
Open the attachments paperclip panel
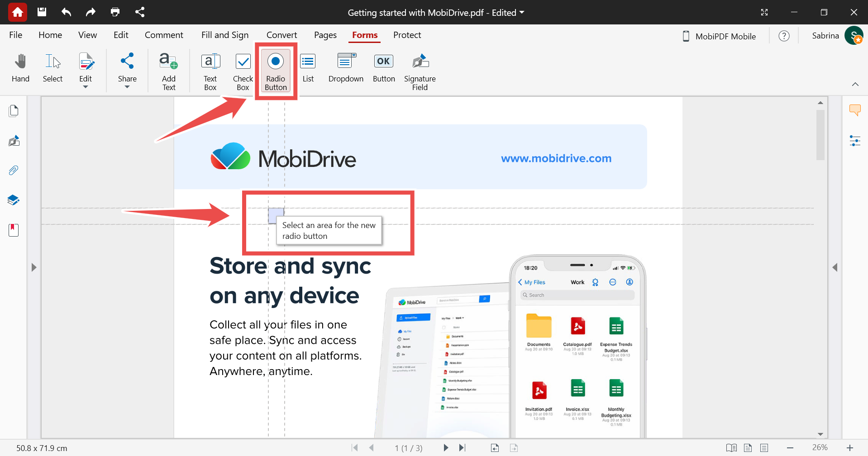(14, 171)
